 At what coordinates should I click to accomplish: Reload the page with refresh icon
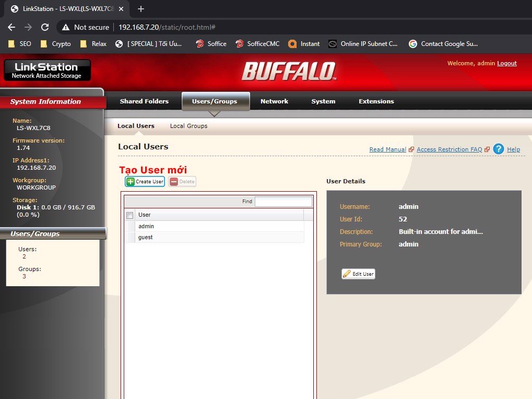45,27
